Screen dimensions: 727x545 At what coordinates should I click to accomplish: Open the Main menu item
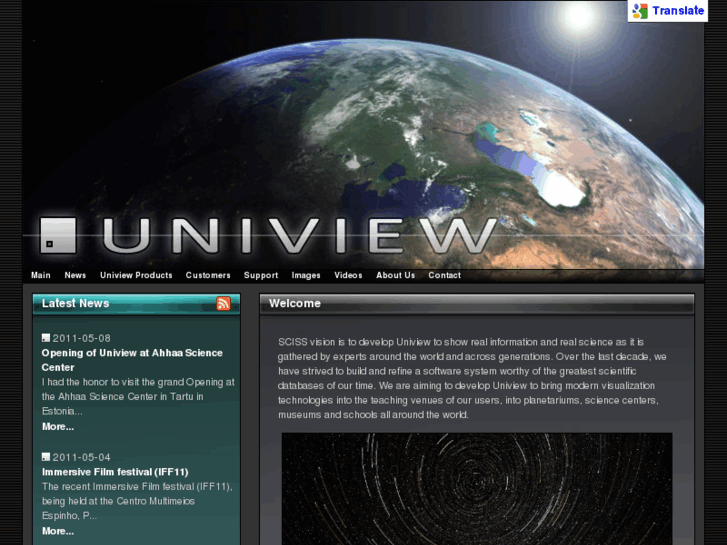(x=41, y=275)
